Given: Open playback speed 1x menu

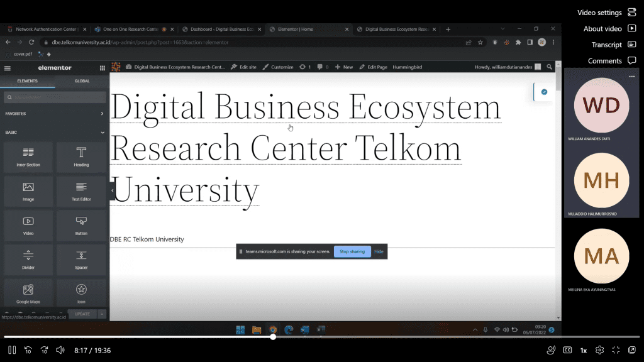Looking at the screenshot, I should click(583, 351).
